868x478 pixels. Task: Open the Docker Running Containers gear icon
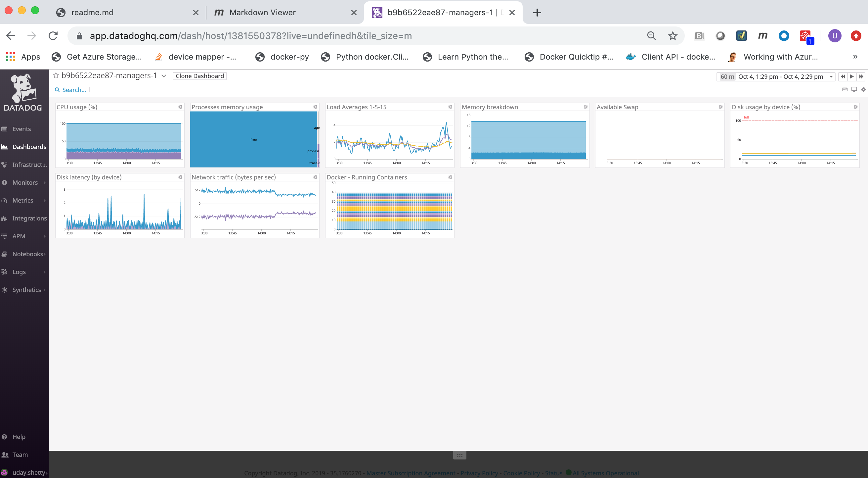coord(450,177)
